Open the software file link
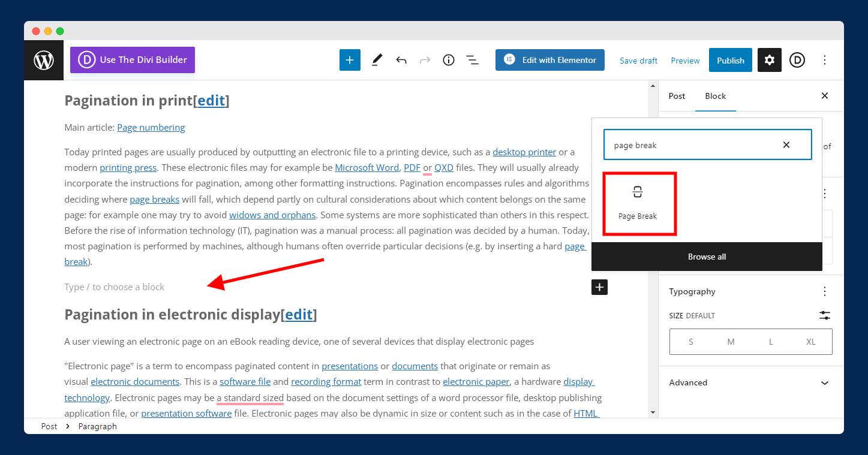The image size is (868, 455). tap(245, 381)
